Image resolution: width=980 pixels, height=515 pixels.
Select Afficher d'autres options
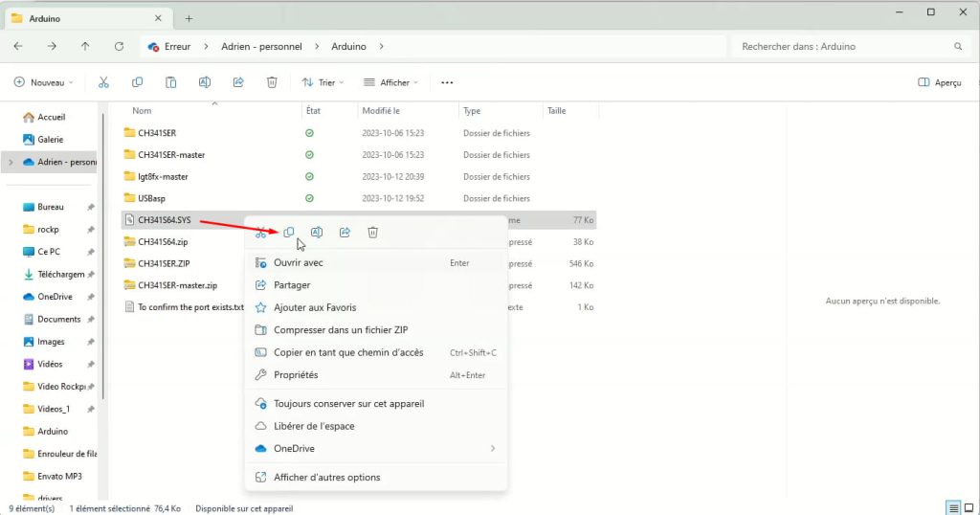(x=326, y=478)
